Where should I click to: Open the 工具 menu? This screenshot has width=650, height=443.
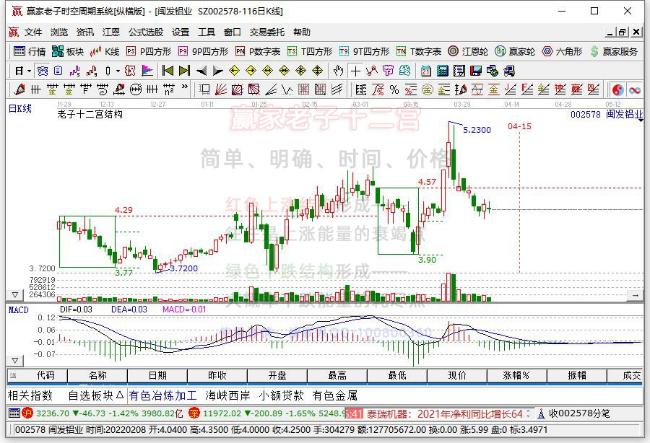pos(206,32)
